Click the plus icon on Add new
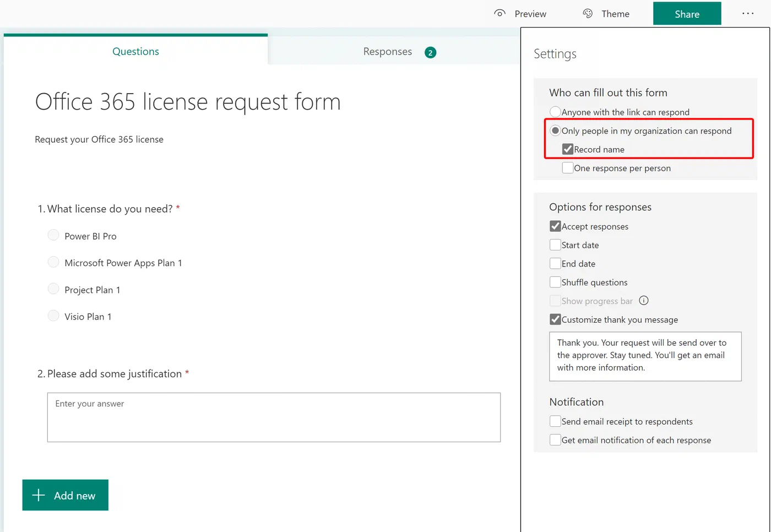 [x=39, y=495]
